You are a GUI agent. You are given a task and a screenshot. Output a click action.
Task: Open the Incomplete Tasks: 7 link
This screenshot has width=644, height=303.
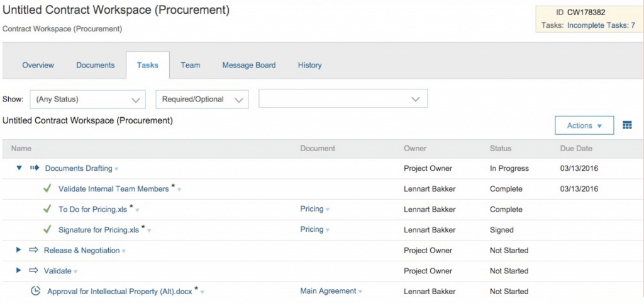[x=601, y=25]
